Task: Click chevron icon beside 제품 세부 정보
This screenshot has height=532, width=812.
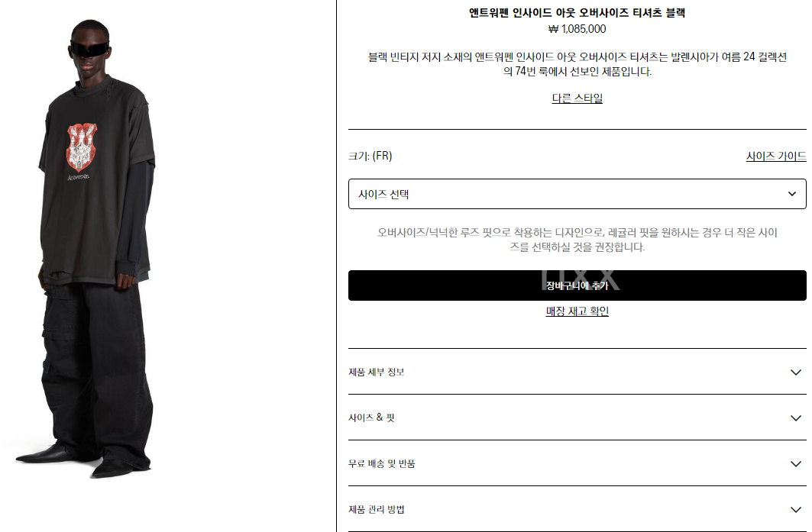Action: [796, 372]
